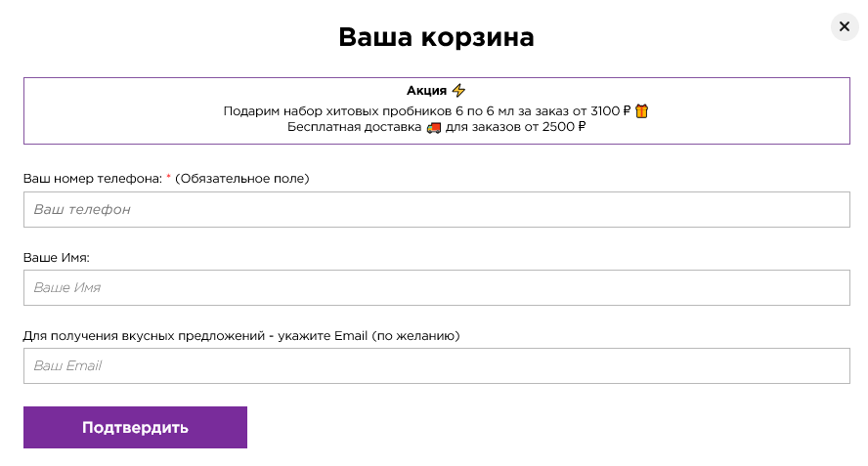Image resolution: width=868 pixels, height=466 pixels.
Task: Click the red required asterisk
Action: 168,177
